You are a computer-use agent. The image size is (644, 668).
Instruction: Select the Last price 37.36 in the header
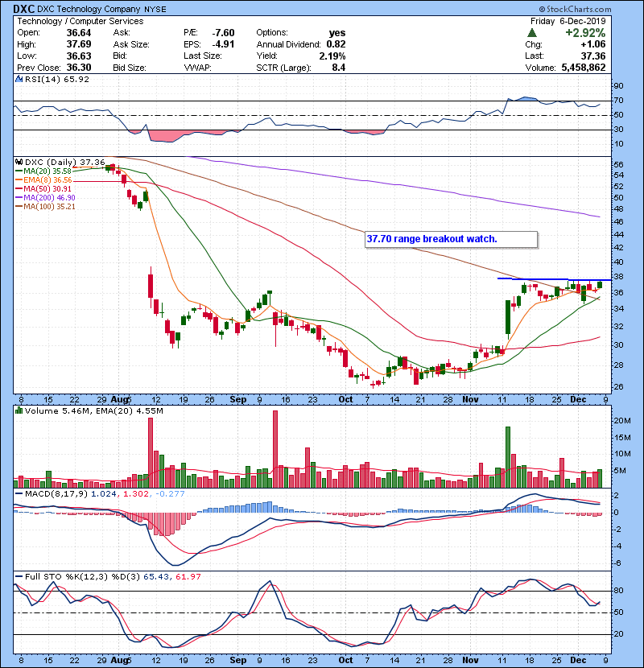click(593, 56)
